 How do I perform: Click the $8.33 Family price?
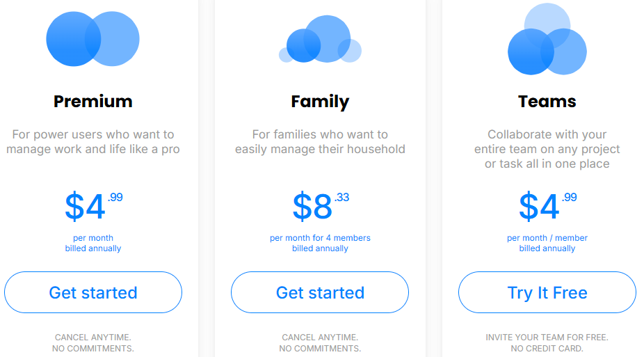tap(321, 206)
